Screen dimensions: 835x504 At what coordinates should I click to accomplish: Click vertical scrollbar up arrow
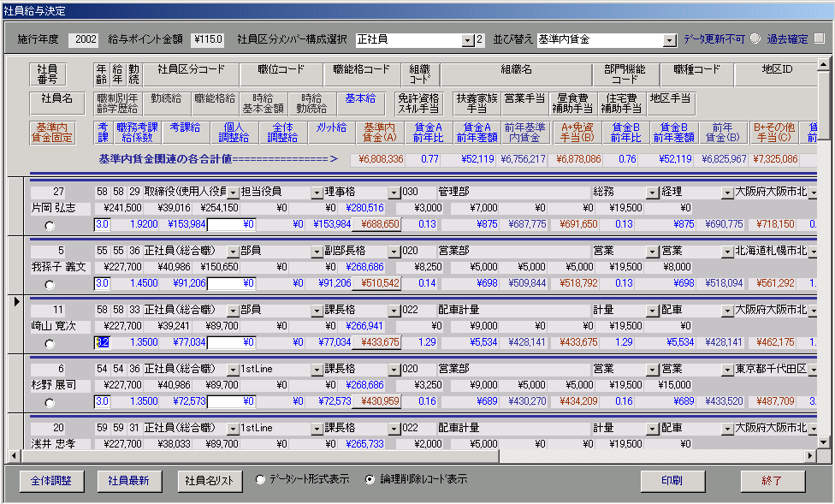point(823,65)
